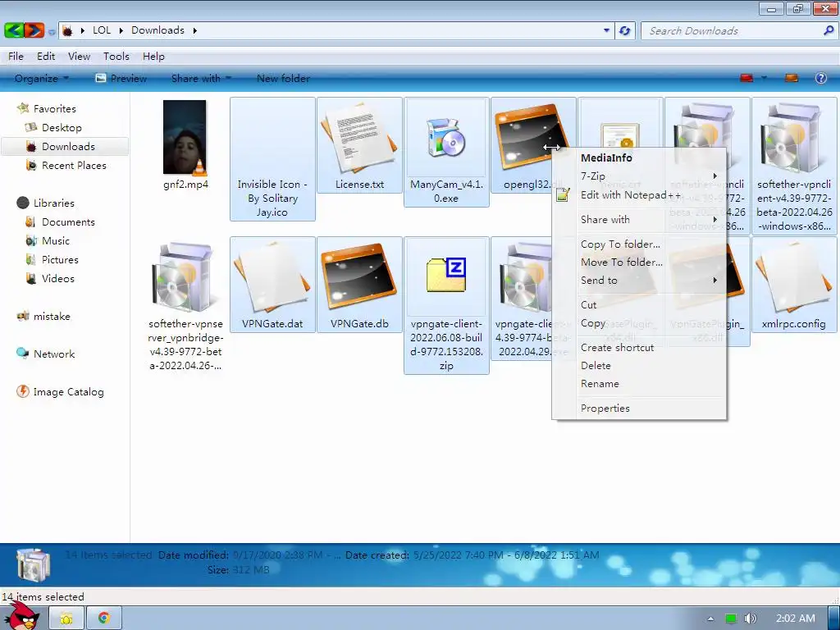Open the address bar history dropdown
This screenshot has height=630, width=840.
(606, 30)
